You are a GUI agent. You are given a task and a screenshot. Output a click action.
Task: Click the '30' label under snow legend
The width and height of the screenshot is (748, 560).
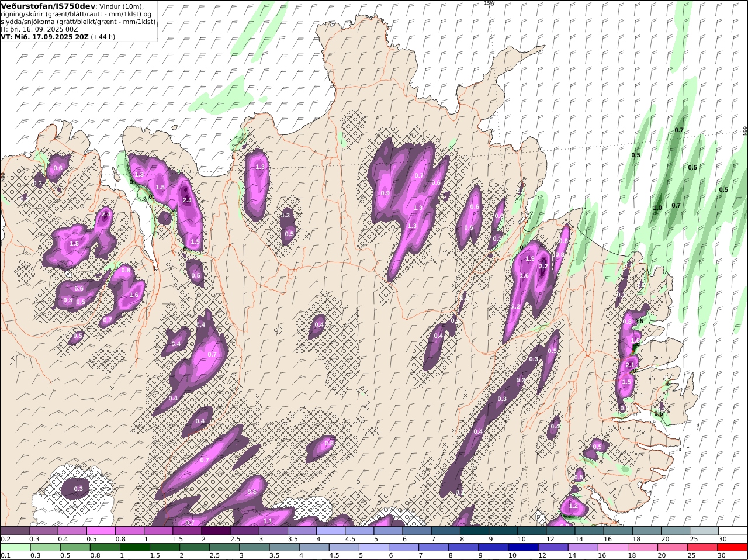click(722, 539)
